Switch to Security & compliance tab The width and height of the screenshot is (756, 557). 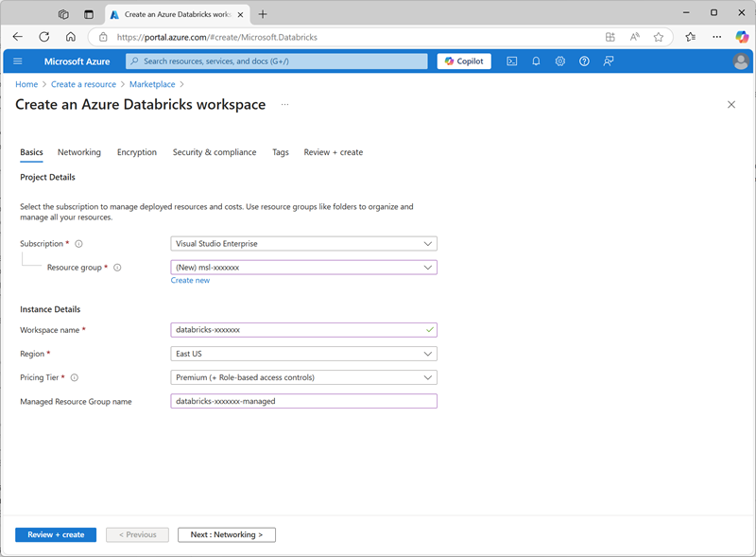(x=215, y=152)
